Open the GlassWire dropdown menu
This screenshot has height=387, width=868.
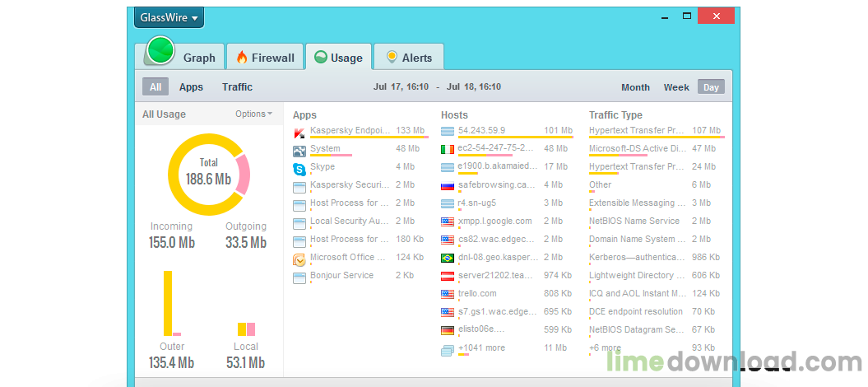(x=169, y=17)
